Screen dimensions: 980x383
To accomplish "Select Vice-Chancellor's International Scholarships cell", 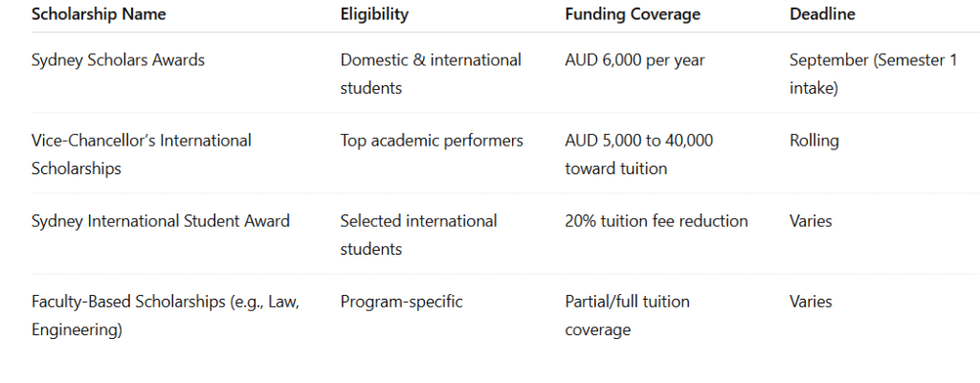I will point(142,154).
